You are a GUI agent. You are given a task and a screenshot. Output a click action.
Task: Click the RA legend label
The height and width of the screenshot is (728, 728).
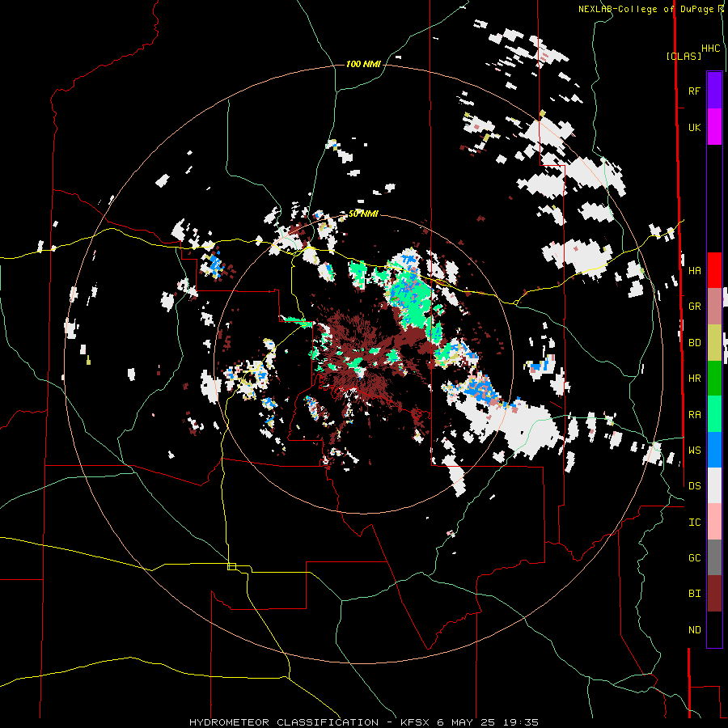tap(694, 415)
